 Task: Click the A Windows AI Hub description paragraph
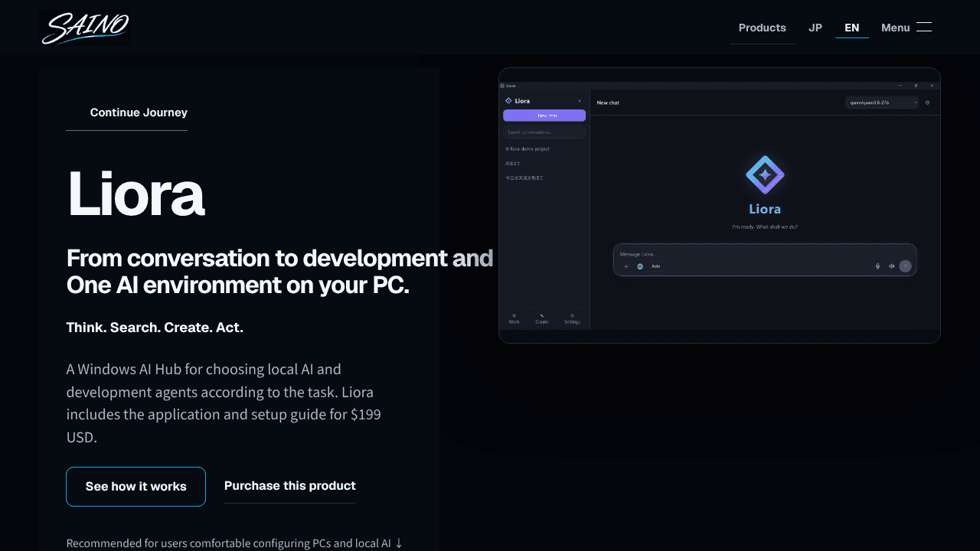(224, 403)
